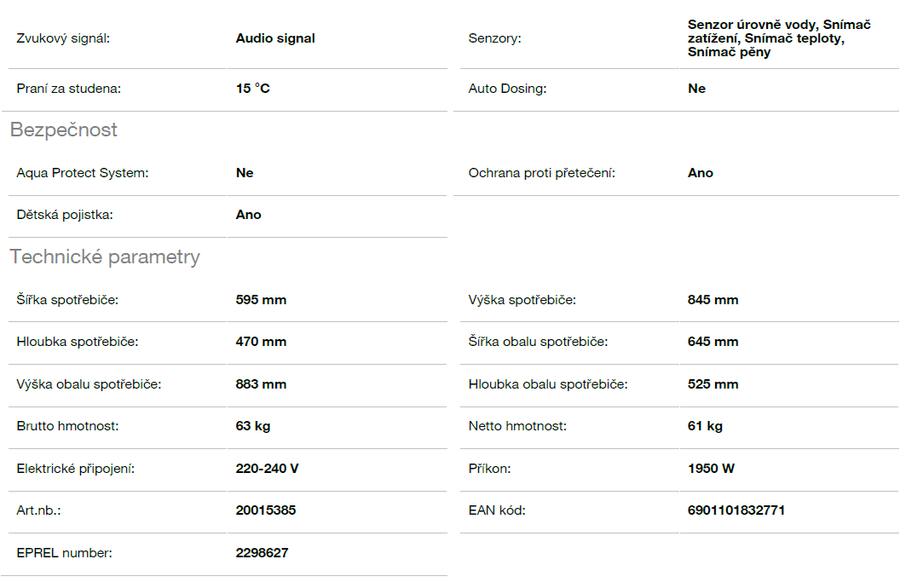Click the Příkon value 1950 W
Image resolution: width=906 pixels, height=588 pixels.
tap(711, 469)
